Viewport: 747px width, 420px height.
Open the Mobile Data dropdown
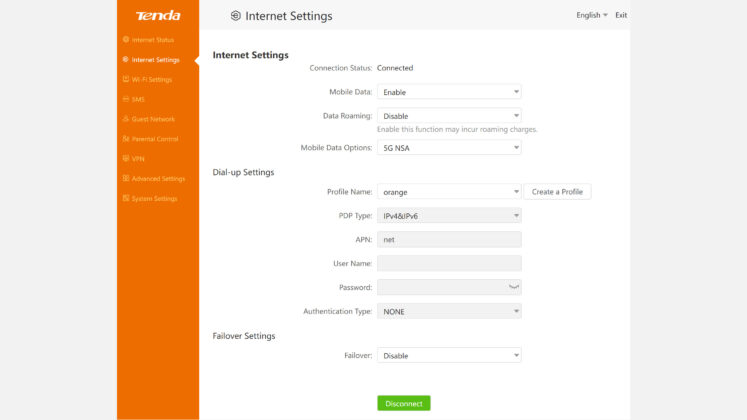coord(449,92)
